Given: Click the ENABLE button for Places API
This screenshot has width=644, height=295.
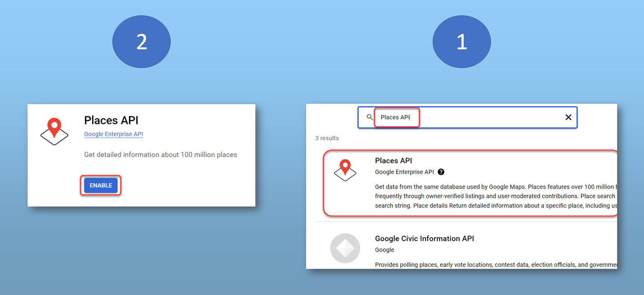Looking at the screenshot, I should (101, 185).
